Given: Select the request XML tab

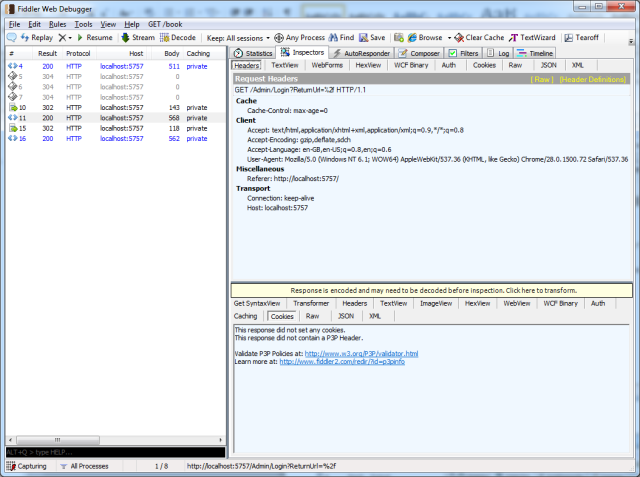Looking at the screenshot, I should [x=578, y=65].
